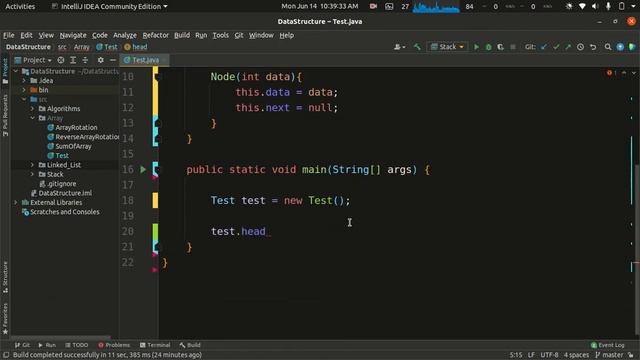This screenshot has width=640, height=360.
Task: Open the TODO tool window
Action: pyautogui.click(x=76, y=345)
